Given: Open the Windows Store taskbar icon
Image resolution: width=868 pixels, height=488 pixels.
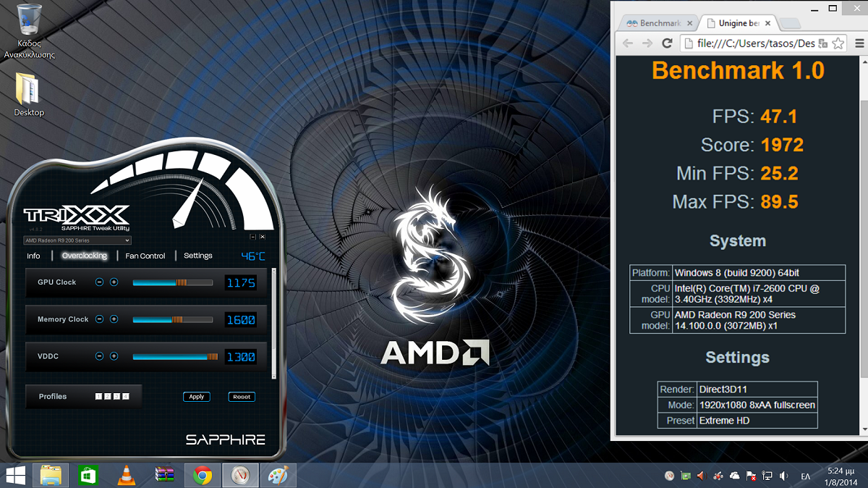Looking at the screenshot, I should point(88,476).
